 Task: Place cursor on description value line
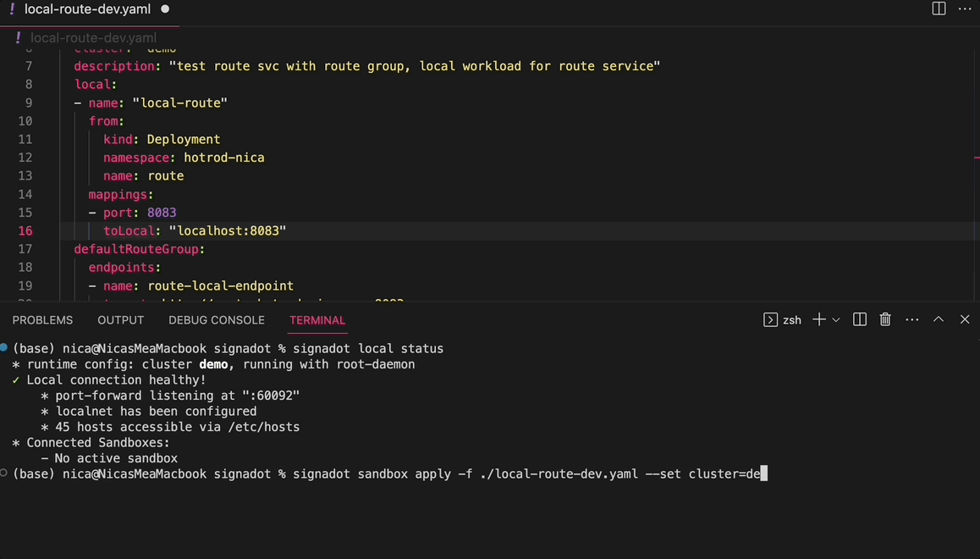click(415, 66)
